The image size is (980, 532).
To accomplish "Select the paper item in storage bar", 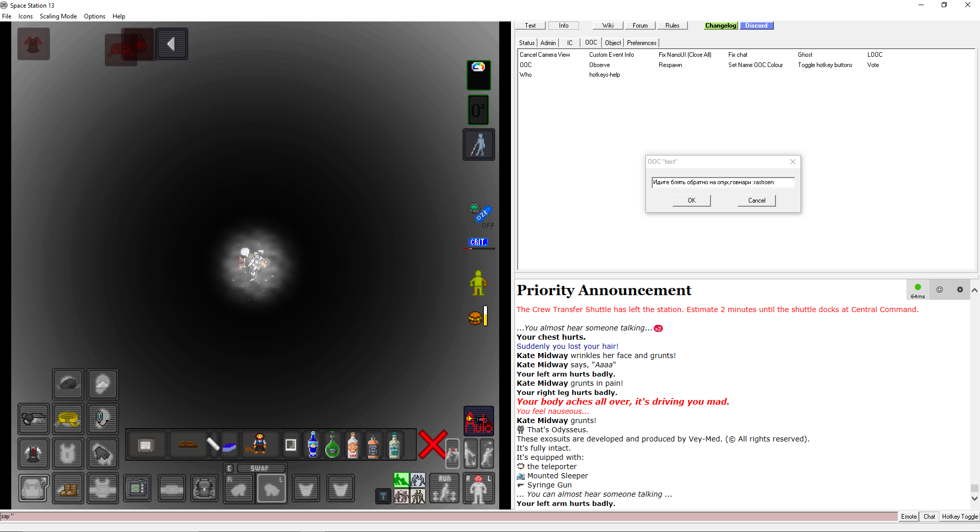I will coord(146,445).
